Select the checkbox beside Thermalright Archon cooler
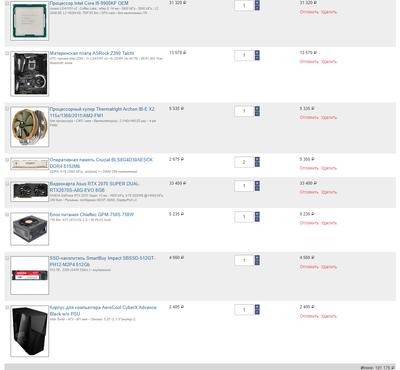Image resolution: width=400 pixels, height=370 pixels. coord(7,109)
